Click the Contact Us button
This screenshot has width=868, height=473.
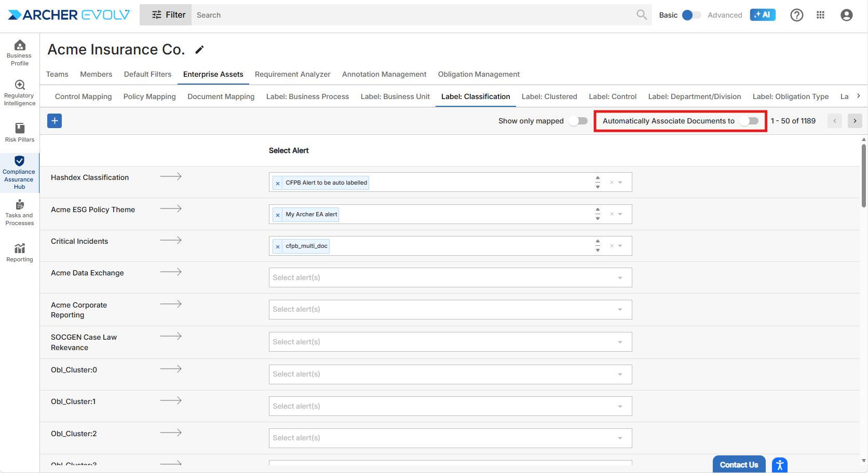click(x=739, y=465)
